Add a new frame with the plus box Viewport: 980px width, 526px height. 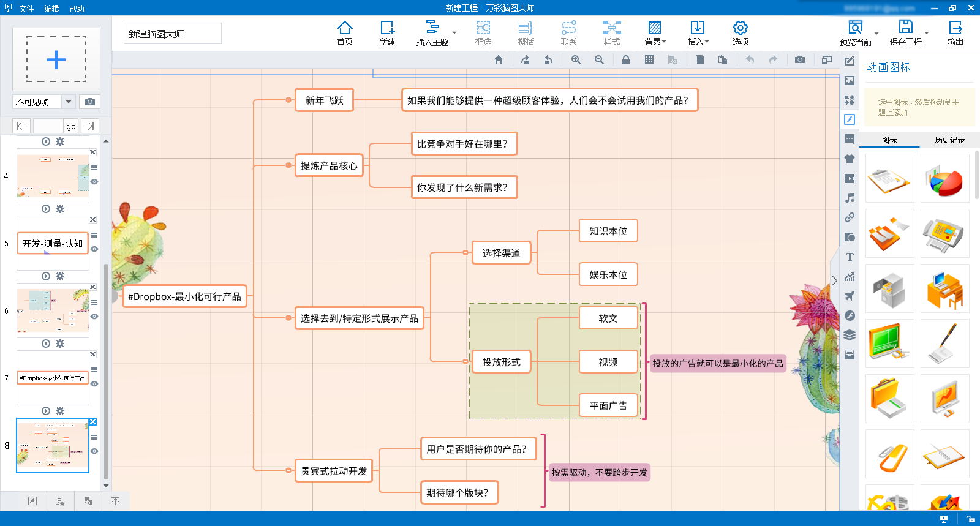pos(56,59)
